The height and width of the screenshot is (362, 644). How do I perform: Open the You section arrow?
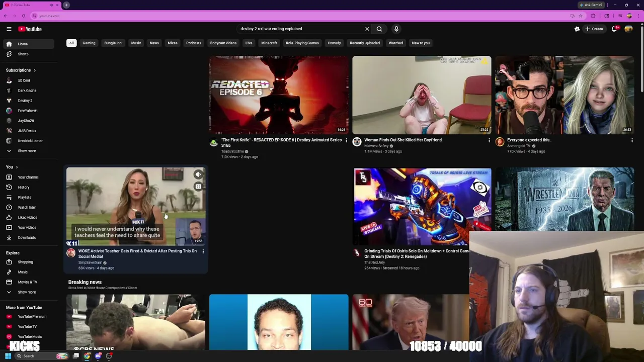point(17,167)
